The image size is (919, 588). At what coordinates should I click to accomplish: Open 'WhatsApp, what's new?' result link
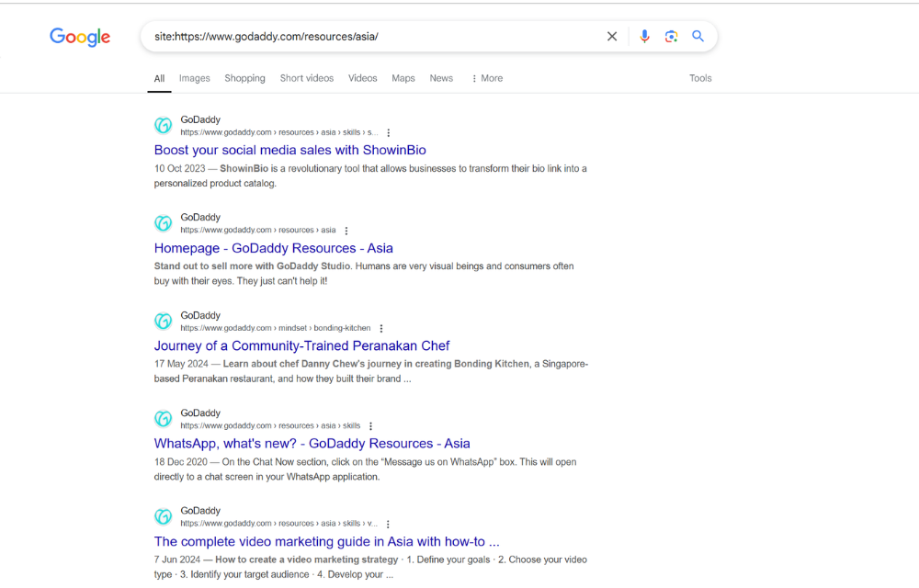(x=312, y=443)
